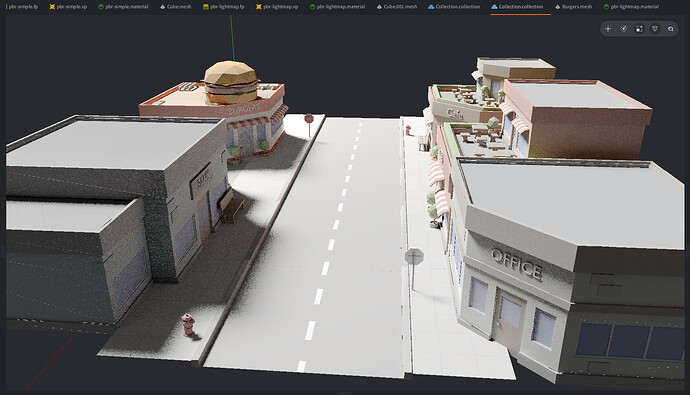The width and height of the screenshot is (690, 395).
Task: Open the Cube.mesh tab
Action: pos(176,7)
